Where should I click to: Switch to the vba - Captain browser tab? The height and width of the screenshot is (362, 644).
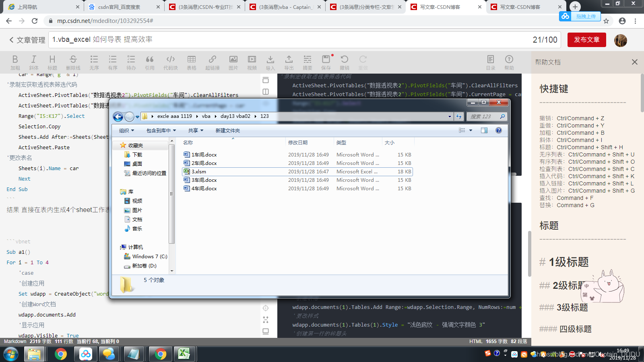[285, 7]
